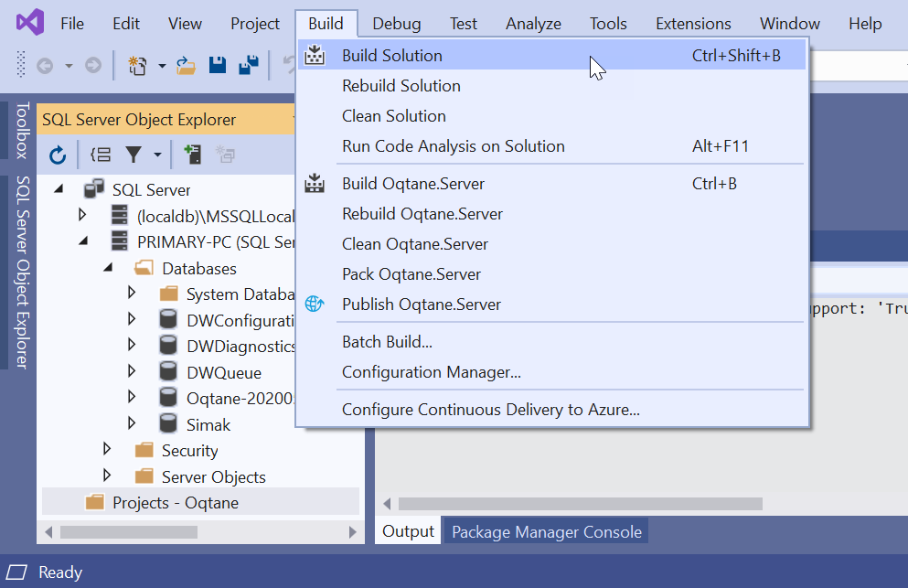Choose Pack Oqtane.Server menu entry
Screen dimensions: 908x588
coord(552,274)
